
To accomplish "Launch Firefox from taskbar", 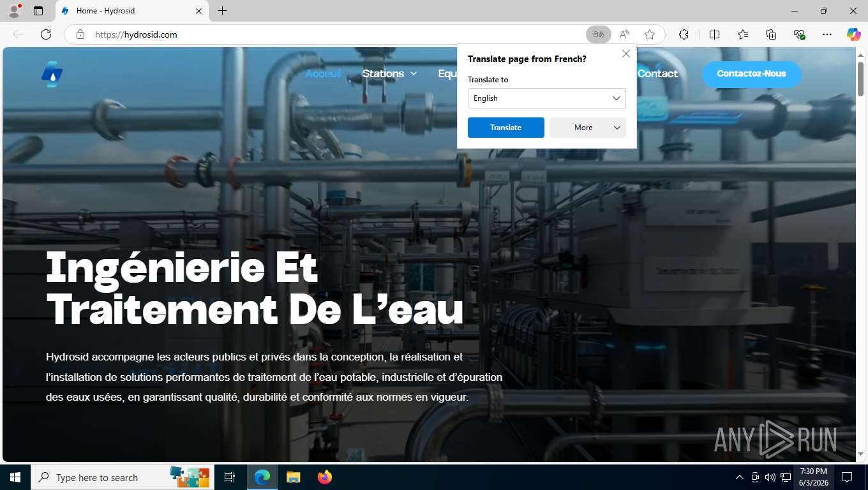I will click(324, 477).
